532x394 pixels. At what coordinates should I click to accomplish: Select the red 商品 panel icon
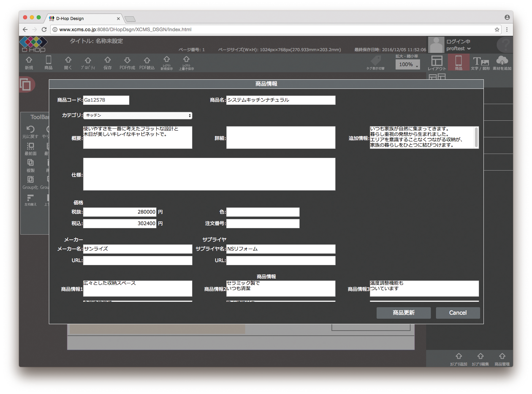pyautogui.click(x=458, y=62)
